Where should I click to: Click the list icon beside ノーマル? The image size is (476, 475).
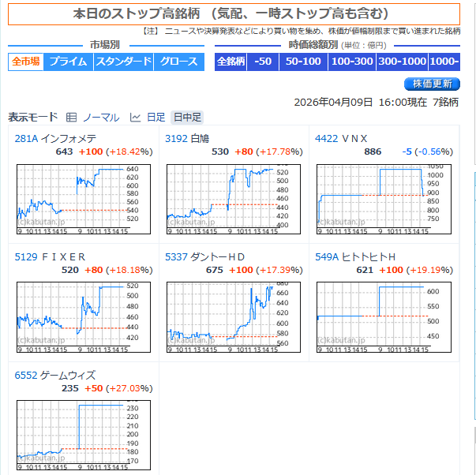click(72, 118)
